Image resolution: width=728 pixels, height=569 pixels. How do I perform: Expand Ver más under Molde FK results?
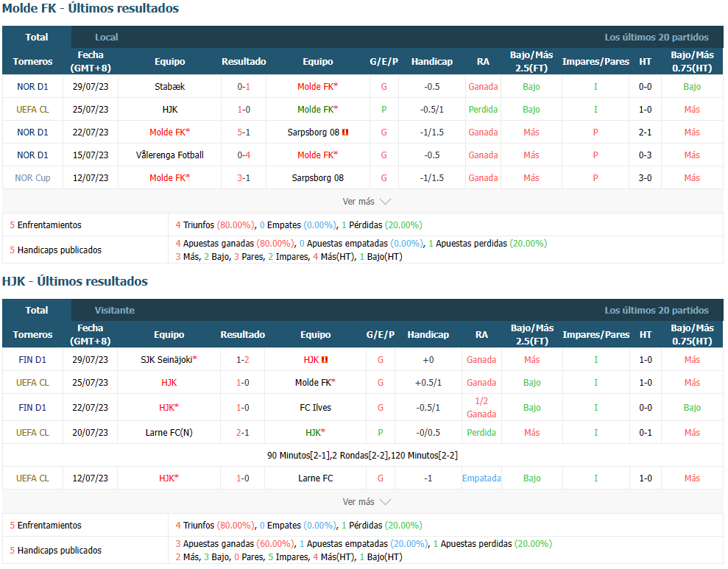coord(367,202)
